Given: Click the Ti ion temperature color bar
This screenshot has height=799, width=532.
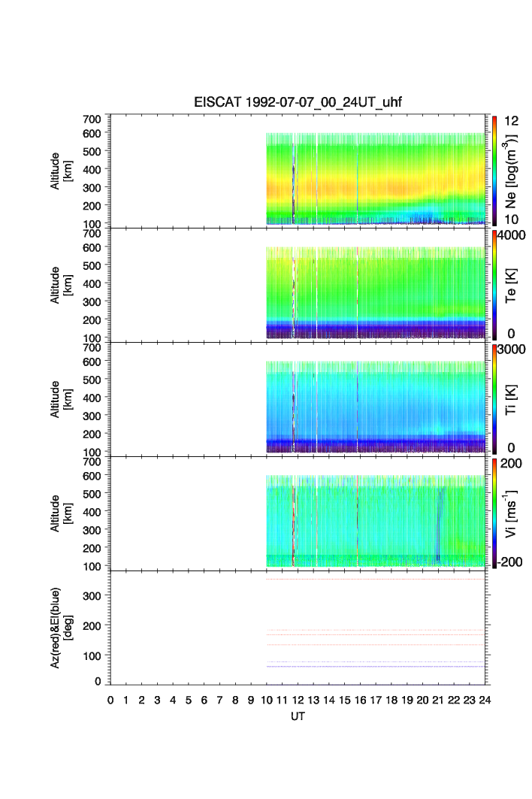Looking at the screenshot, I should (494, 399).
